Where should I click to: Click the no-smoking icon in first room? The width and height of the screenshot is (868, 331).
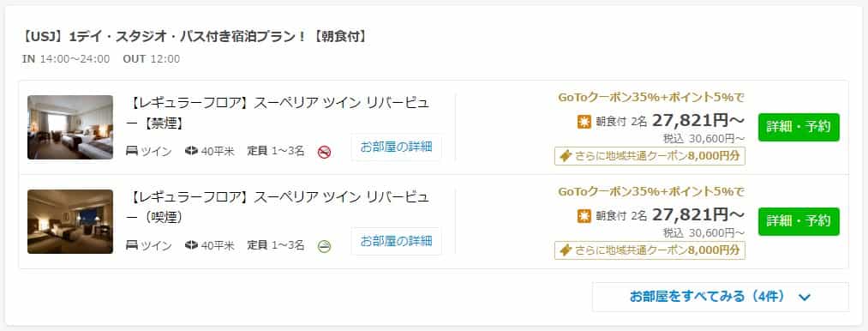pyautogui.click(x=325, y=152)
